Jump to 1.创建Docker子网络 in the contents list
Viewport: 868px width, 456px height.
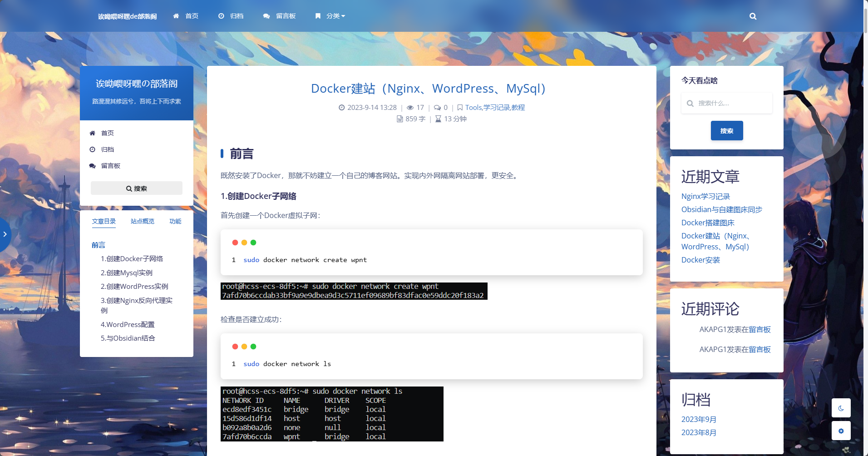[132, 259]
